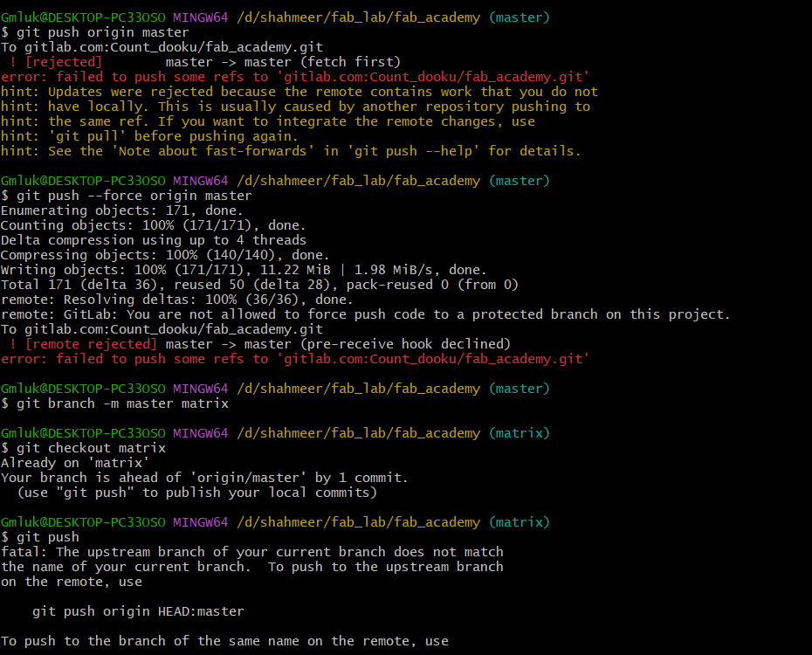Click the 'fatal: The upstream branch' error line
Screen dimensions: 812x655
(x=252, y=553)
